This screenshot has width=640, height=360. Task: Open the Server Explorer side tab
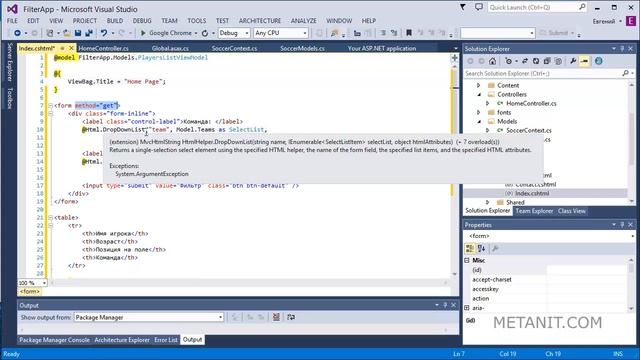coord(10,62)
